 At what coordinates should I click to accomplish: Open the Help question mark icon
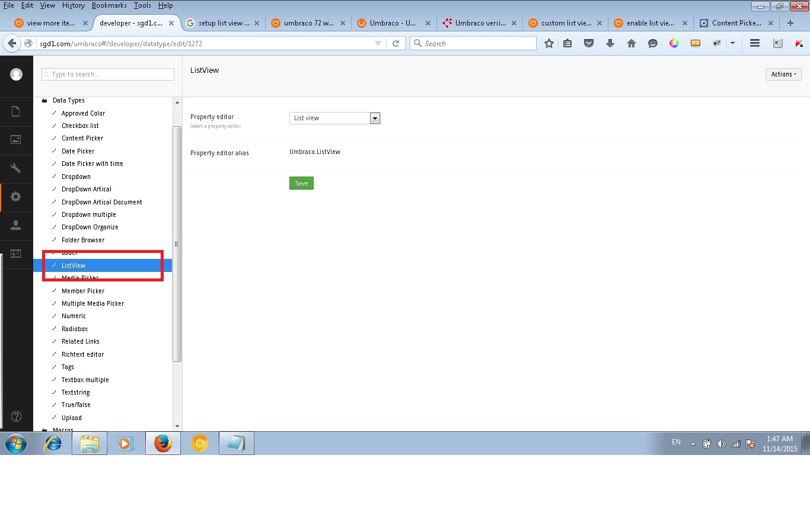tap(17, 416)
